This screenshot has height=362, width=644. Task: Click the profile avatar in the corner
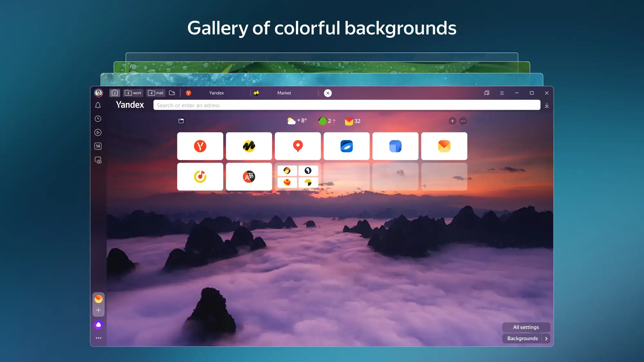coord(98,93)
